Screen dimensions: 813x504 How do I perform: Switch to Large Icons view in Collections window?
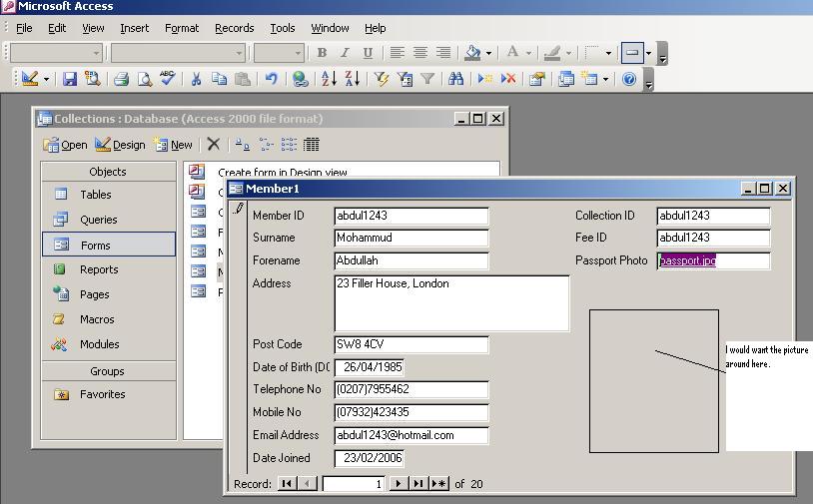point(242,145)
